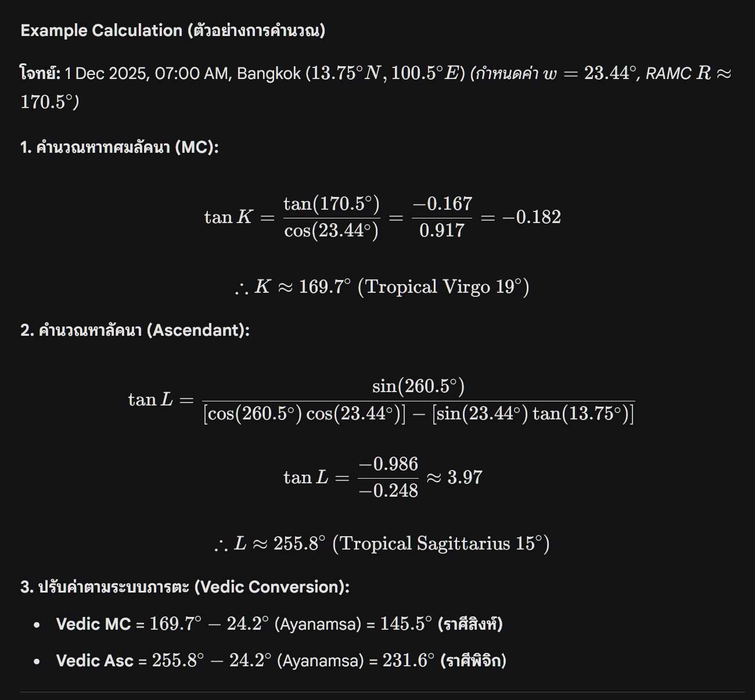The image size is (755, 700).
Task: Click the "Example Calculation" heading
Action: (x=101, y=31)
